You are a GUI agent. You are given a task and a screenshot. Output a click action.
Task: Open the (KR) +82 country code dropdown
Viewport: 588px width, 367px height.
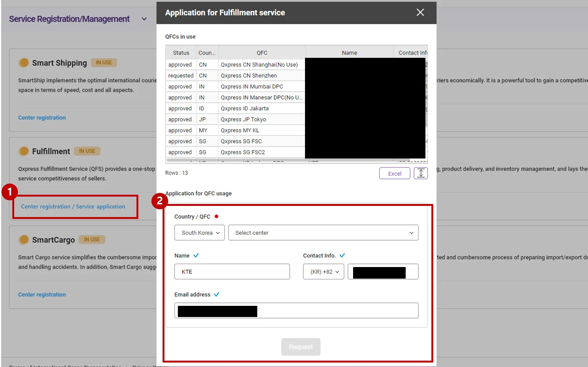pyautogui.click(x=324, y=272)
